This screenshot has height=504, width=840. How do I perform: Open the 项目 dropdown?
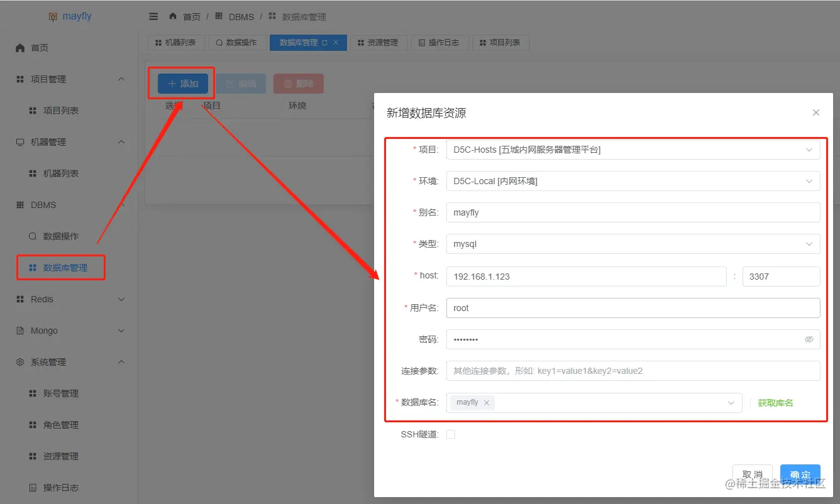pyautogui.click(x=633, y=150)
